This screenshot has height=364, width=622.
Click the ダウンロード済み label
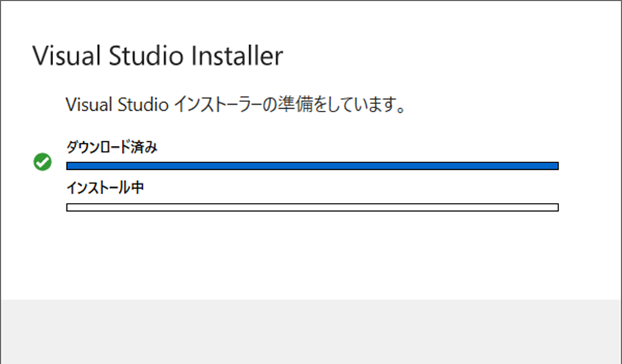[x=112, y=147]
